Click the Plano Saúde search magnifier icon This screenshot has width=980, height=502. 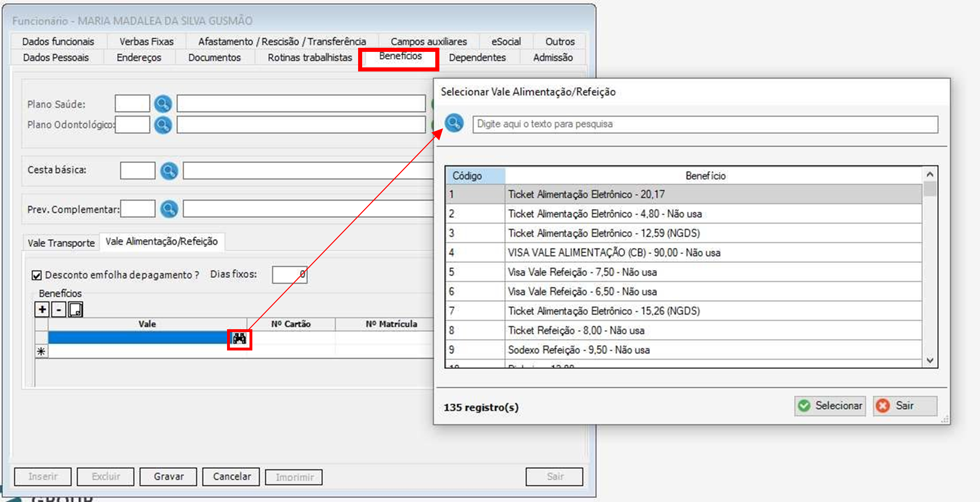coord(163,104)
